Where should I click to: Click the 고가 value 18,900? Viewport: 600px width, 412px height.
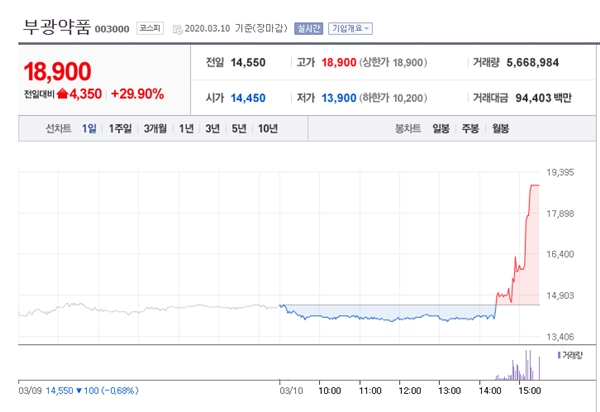pyautogui.click(x=339, y=62)
